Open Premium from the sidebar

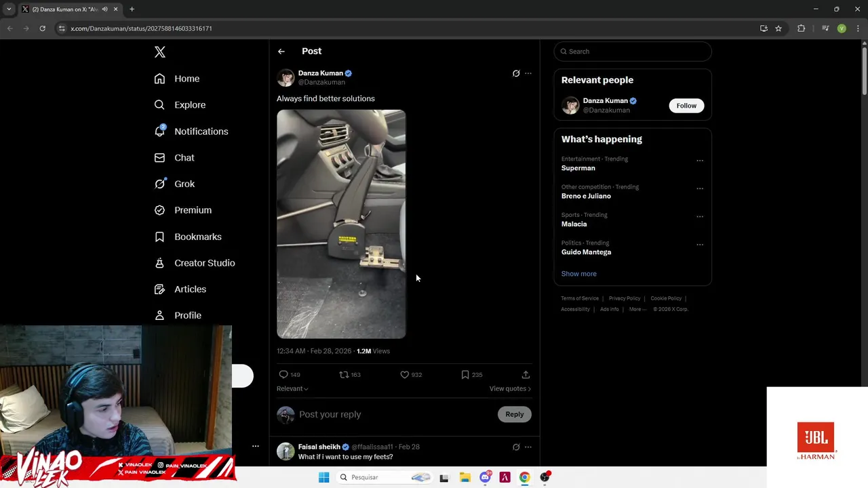[182, 210]
